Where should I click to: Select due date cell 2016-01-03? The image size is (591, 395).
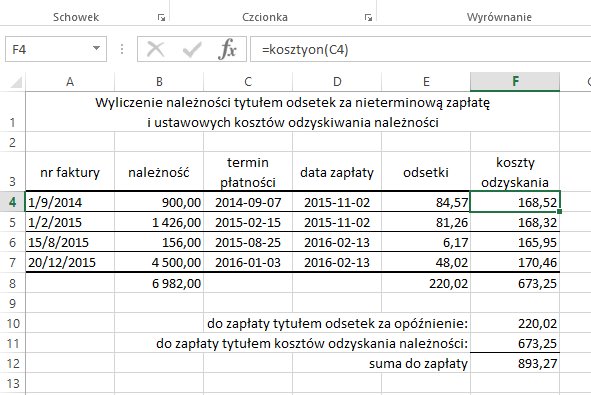click(x=248, y=262)
